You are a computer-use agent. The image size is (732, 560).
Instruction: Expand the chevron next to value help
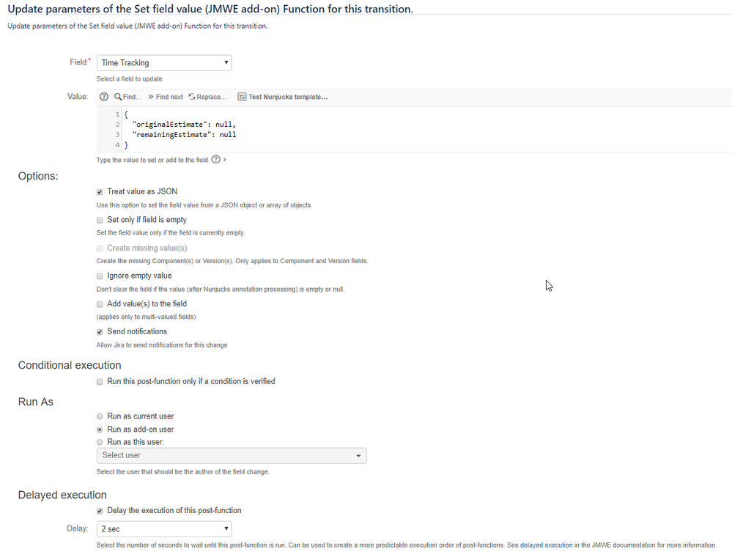[224, 159]
